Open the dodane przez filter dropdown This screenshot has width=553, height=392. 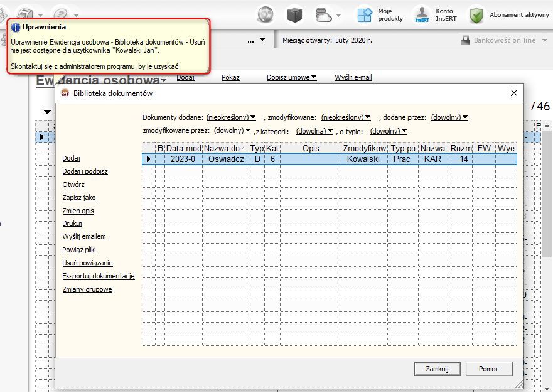[x=449, y=117]
